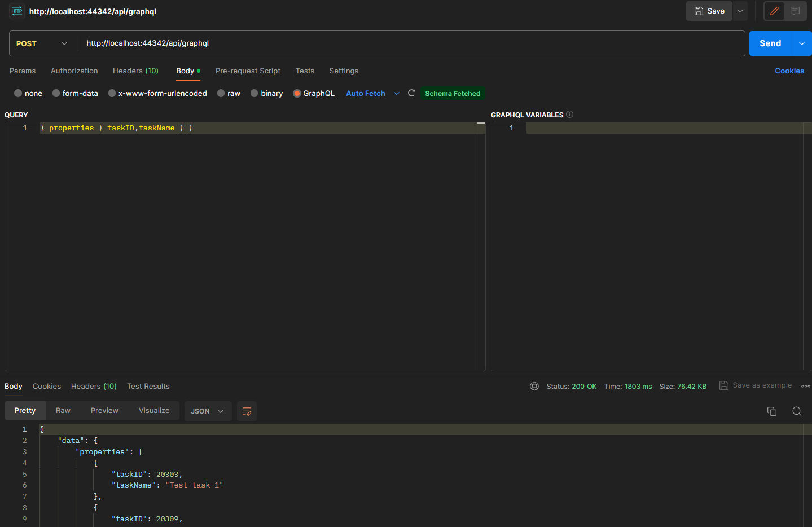
Task: Search the response body
Action: 796,411
